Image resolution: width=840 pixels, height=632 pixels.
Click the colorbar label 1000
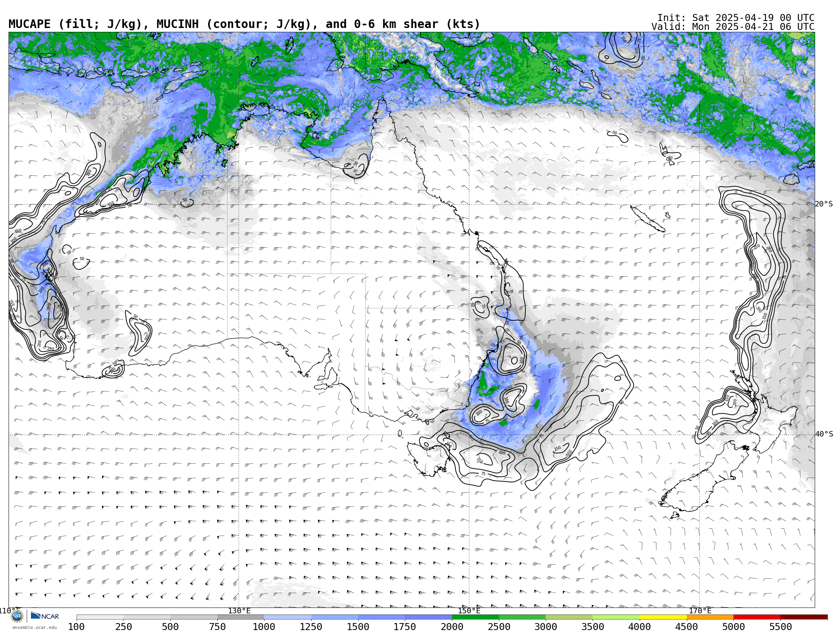click(x=264, y=627)
